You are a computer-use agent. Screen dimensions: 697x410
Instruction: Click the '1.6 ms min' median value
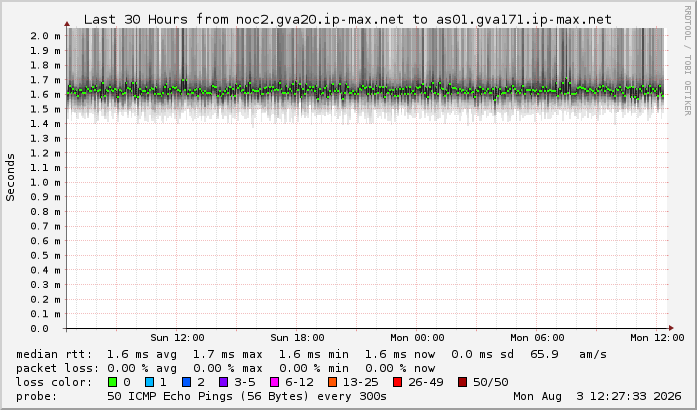[314, 354]
